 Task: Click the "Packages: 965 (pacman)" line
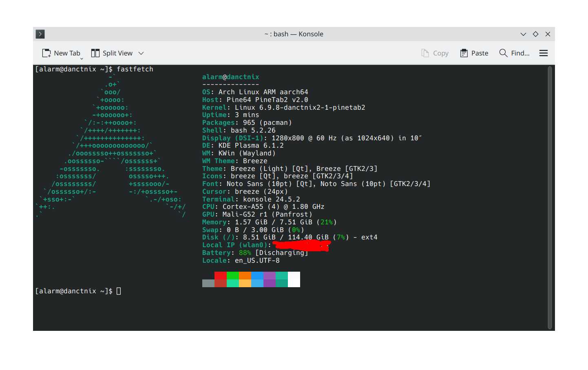(247, 123)
